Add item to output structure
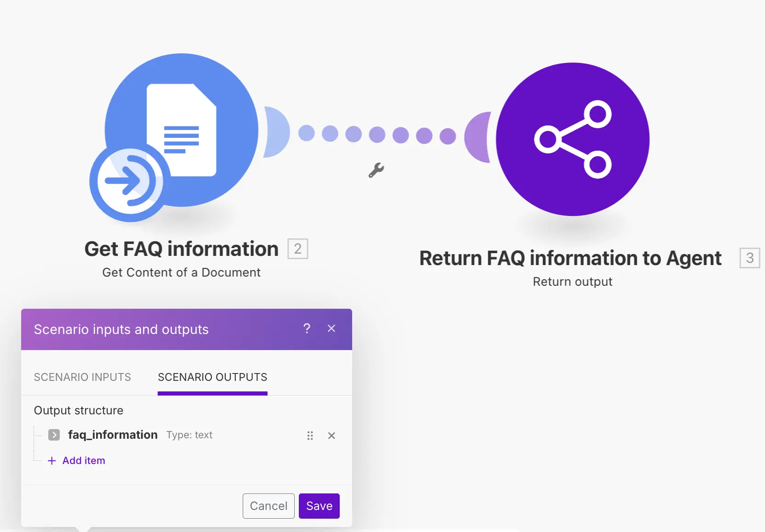765x532 pixels. pos(76,460)
